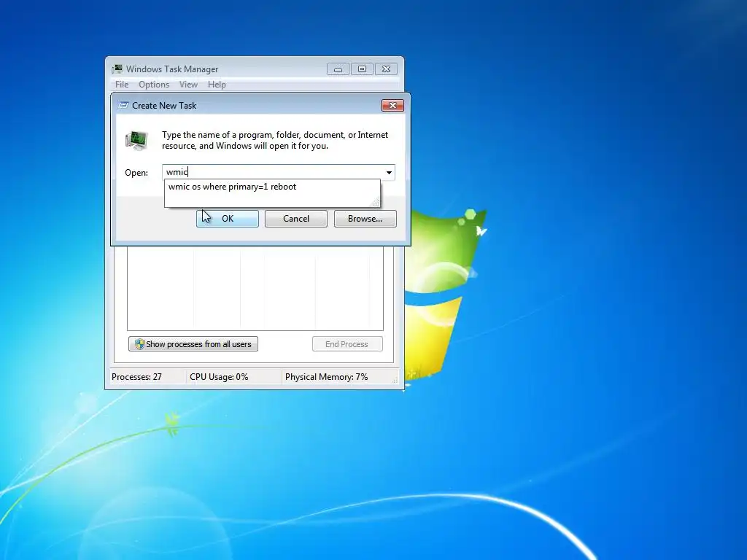
Task: Minimize the Windows Task Manager window
Action: click(x=338, y=69)
